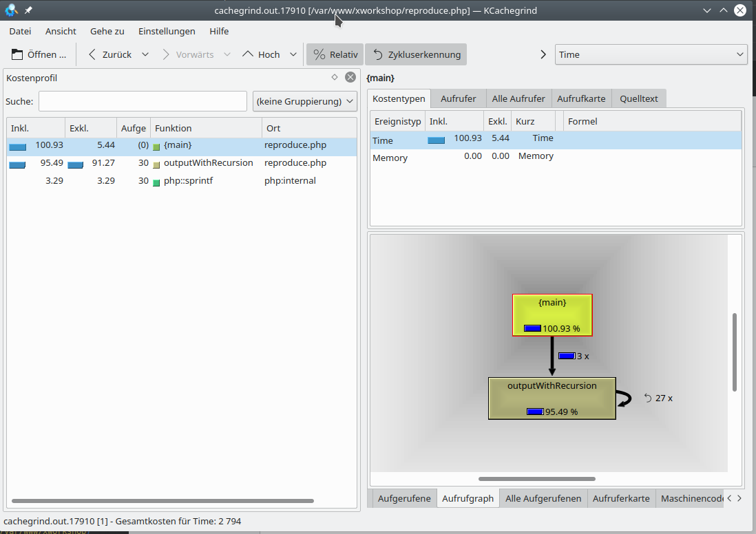
Task: Click the KCachegrind app icon in title bar
Action: coord(11,10)
